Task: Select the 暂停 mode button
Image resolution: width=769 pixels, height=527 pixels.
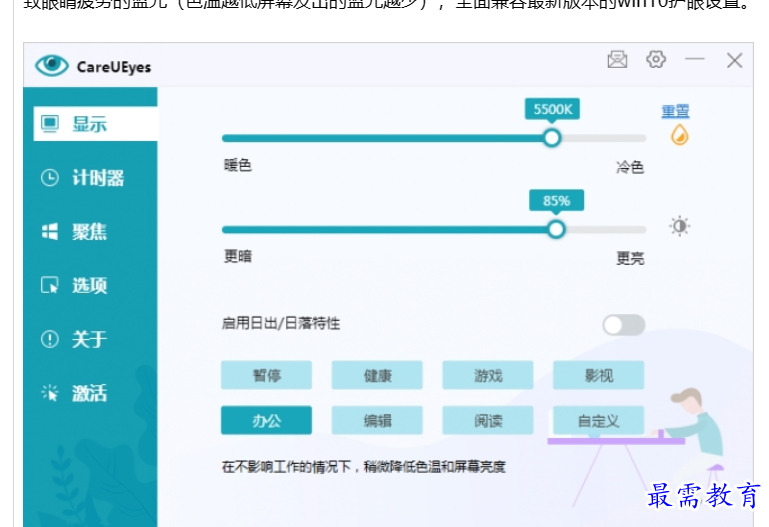Action: (x=266, y=375)
